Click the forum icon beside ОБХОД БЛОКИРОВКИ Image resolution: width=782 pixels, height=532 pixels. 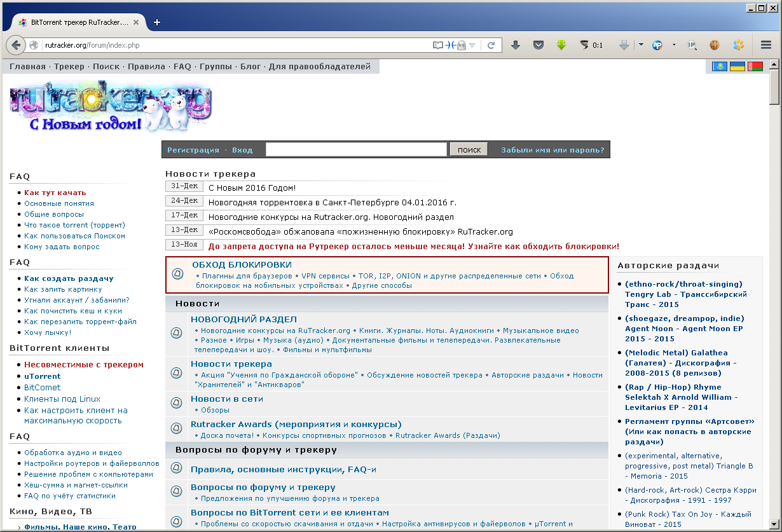click(178, 274)
